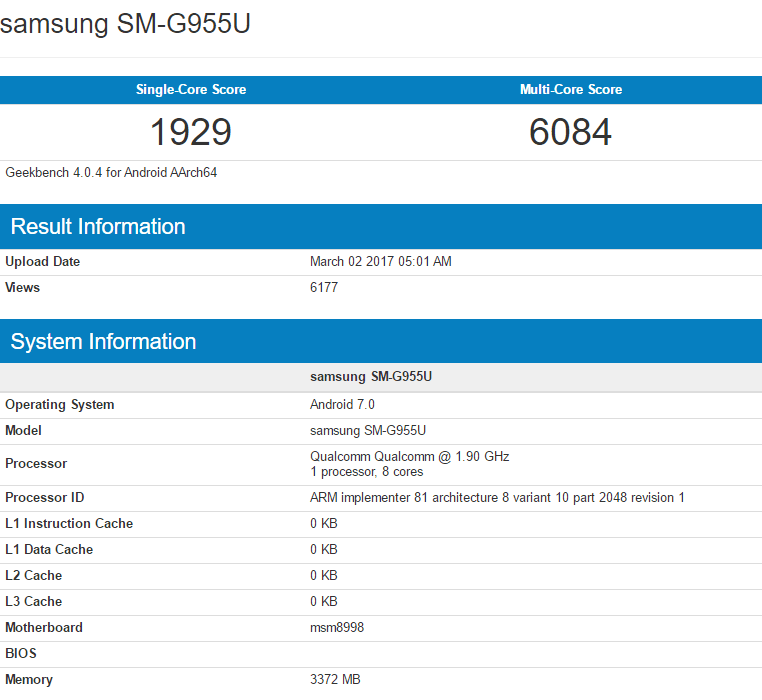Click the samsung SM-G955U page title
Screen dimensions: 762x700
point(125,24)
